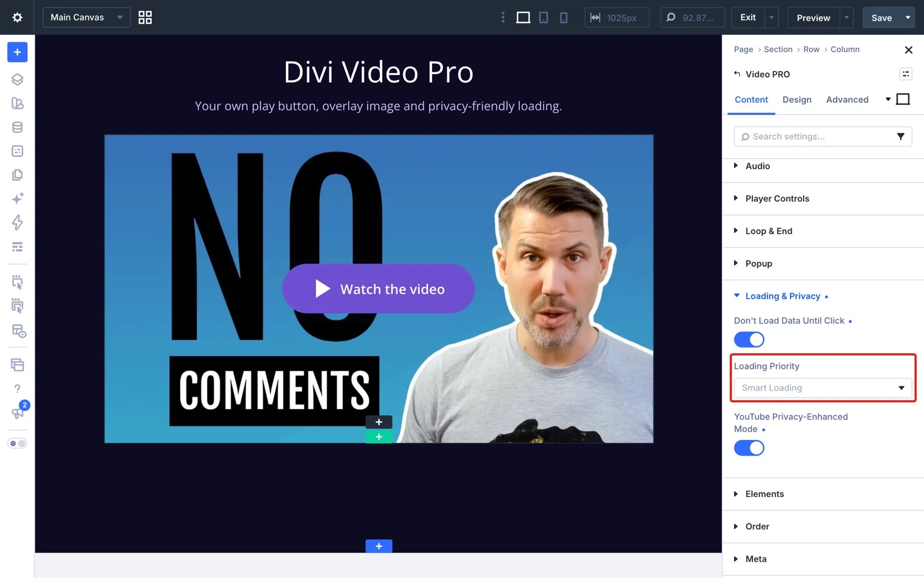
Task: Open the Main Canvas dropdown
Action: pos(86,17)
